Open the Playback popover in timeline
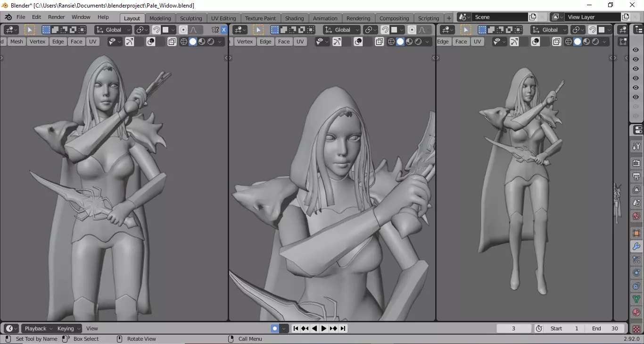The width and height of the screenshot is (644, 344). pyautogui.click(x=38, y=328)
